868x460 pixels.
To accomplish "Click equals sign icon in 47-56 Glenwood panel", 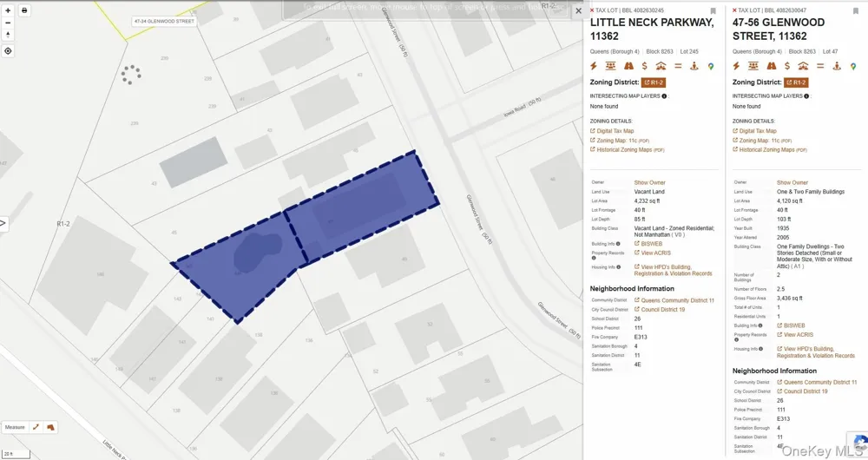I will click(x=820, y=66).
